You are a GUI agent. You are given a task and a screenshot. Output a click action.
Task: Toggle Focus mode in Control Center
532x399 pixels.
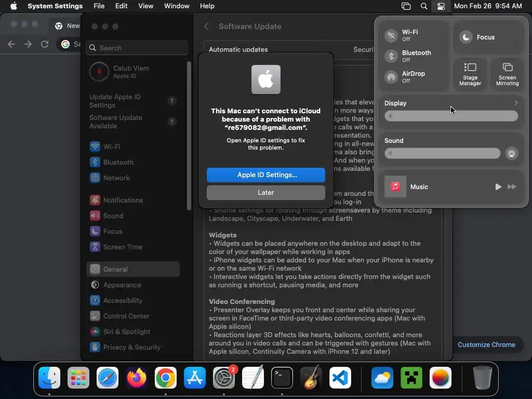(x=466, y=37)
